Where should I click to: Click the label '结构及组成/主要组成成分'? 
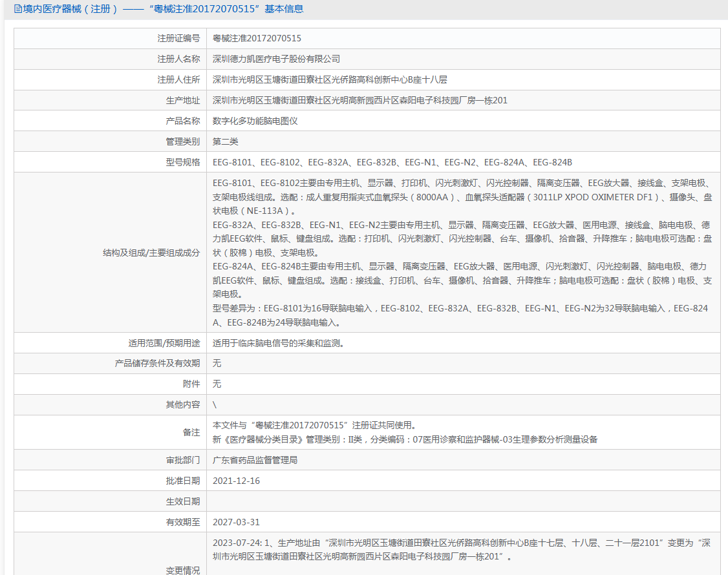click(x=151, y=253)
